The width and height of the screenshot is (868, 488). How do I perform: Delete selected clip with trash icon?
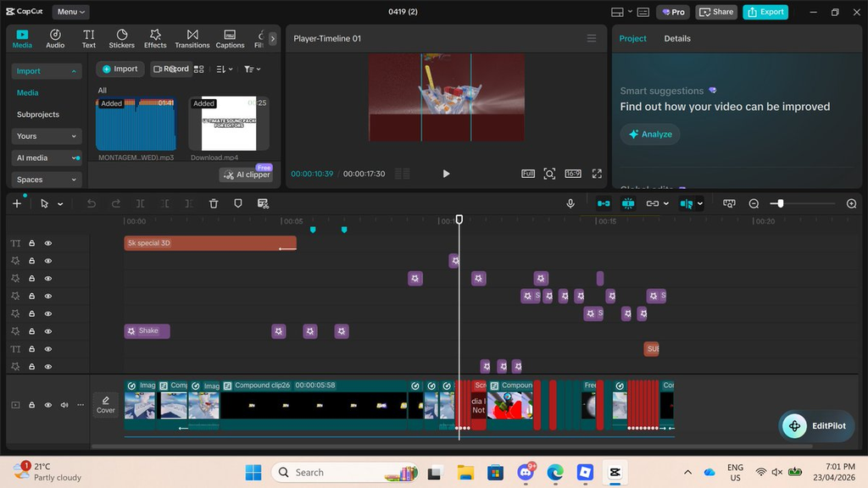[x=214, y=203]
